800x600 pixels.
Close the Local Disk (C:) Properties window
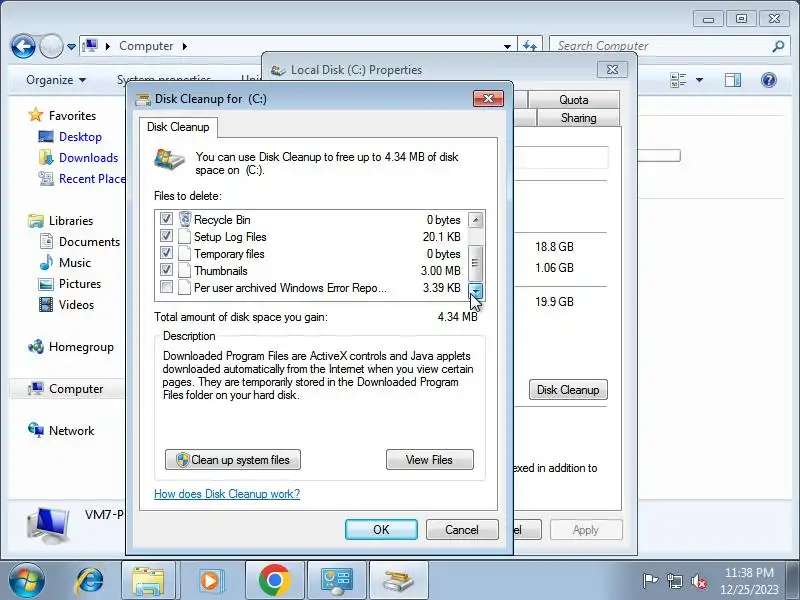point(612,69)
